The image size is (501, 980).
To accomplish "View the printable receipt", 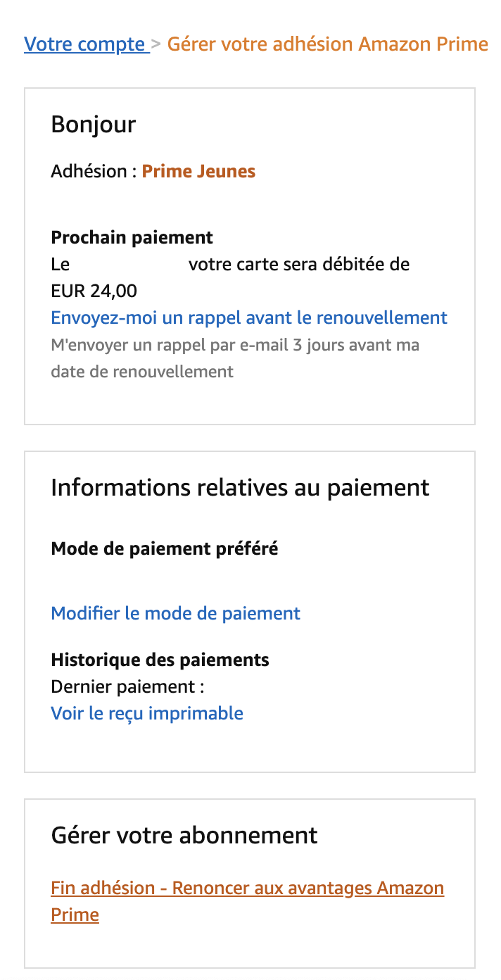I will (146, 713).
